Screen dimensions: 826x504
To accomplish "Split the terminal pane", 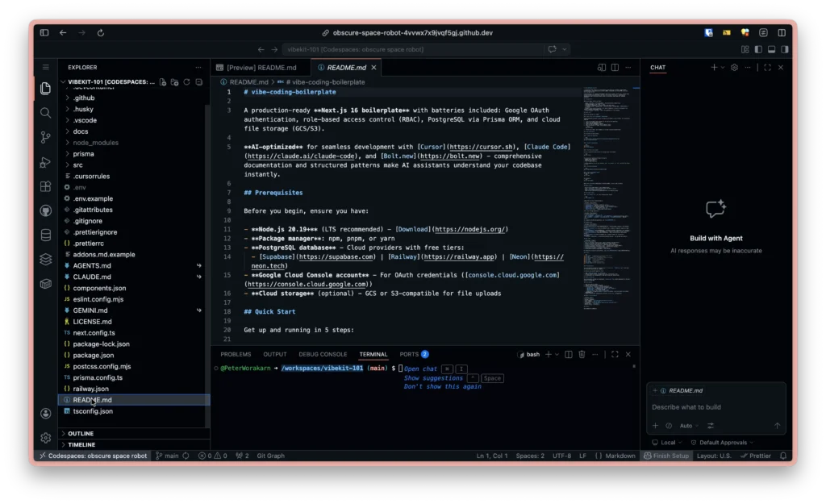I will (569, 355).
